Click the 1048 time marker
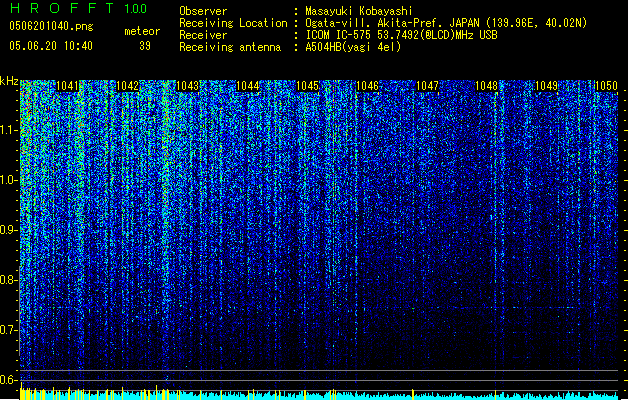The image size is (629, 400). (x=487, y=86)
